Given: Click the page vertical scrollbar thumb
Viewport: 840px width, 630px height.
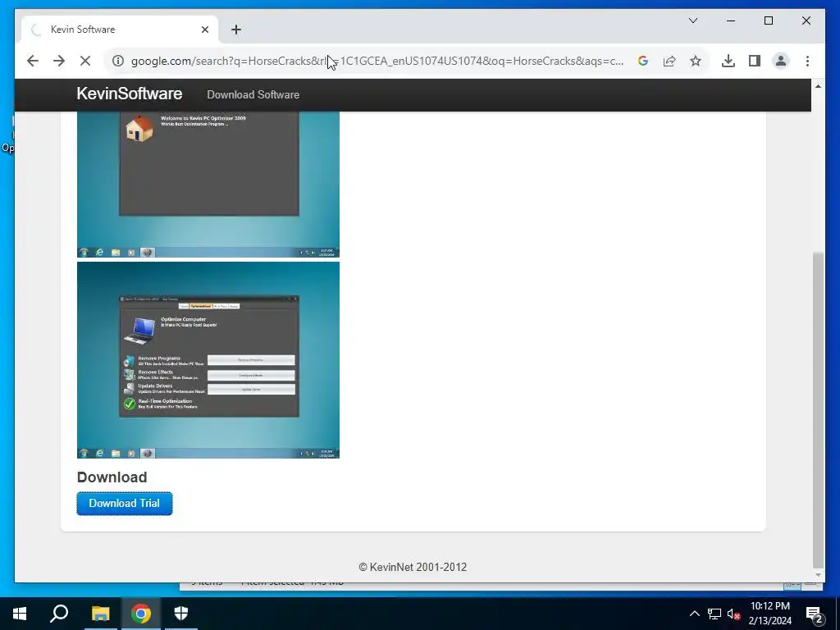Looking at the screenshot, I should (x=818, y=410).
